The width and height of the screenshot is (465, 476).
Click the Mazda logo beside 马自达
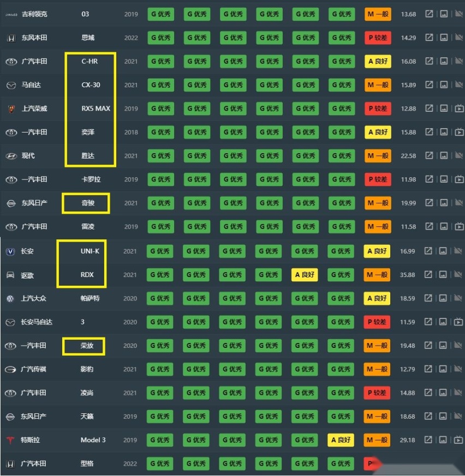(11, 85)
